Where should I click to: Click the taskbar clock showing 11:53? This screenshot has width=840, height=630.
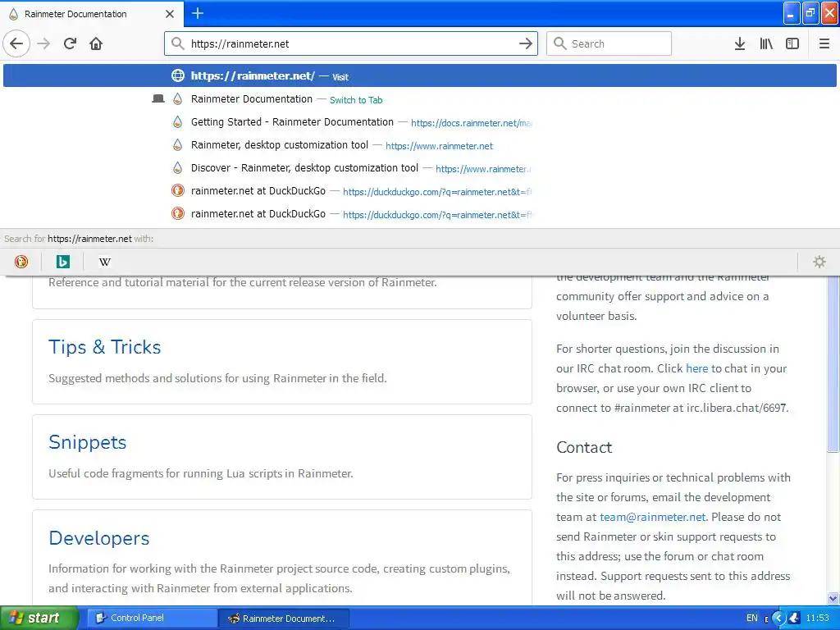tap(817, 618)
